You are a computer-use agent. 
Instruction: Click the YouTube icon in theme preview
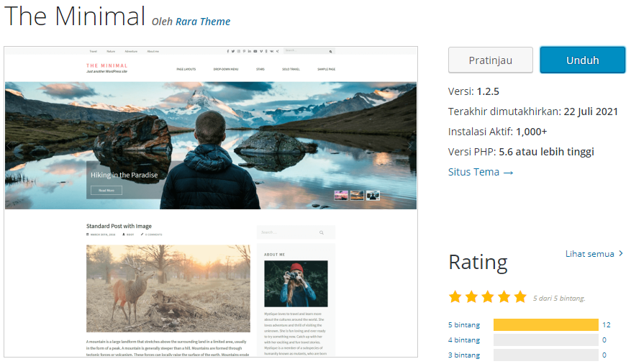tap(255, 51)
